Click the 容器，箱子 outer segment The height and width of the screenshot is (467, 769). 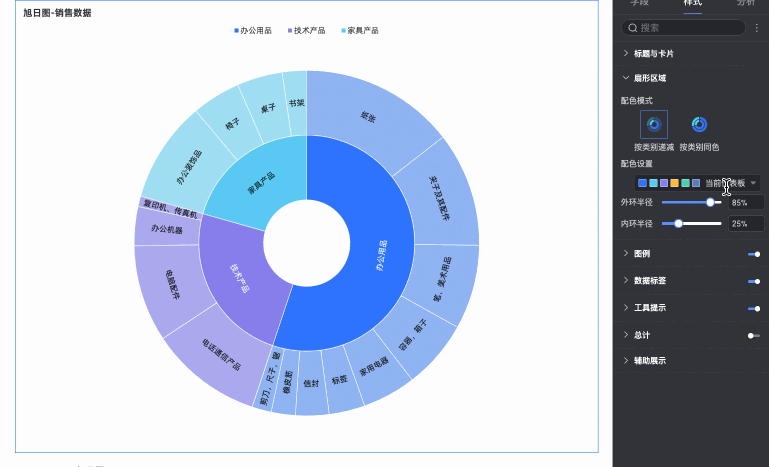413,336
